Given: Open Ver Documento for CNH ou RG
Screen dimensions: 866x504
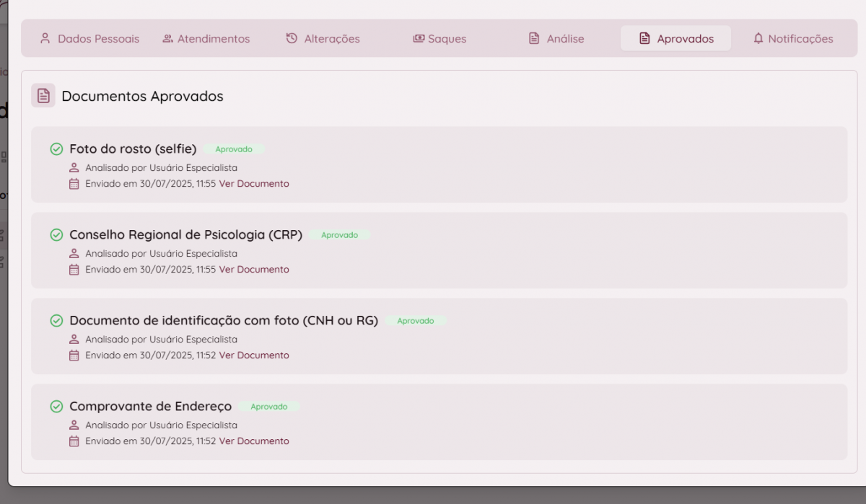Looking at the screenshot, I should click(254, 355).
